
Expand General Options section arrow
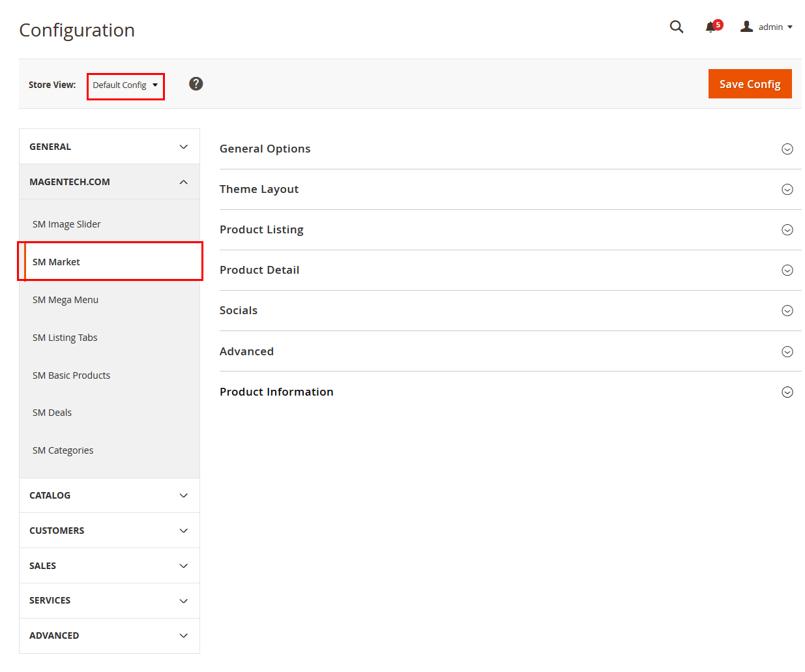787,149
